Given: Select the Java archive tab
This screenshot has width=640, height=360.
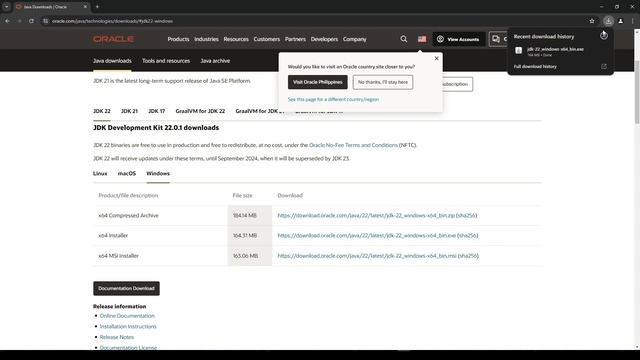Looking at the screenshot, I should click(x=215, y=61).
